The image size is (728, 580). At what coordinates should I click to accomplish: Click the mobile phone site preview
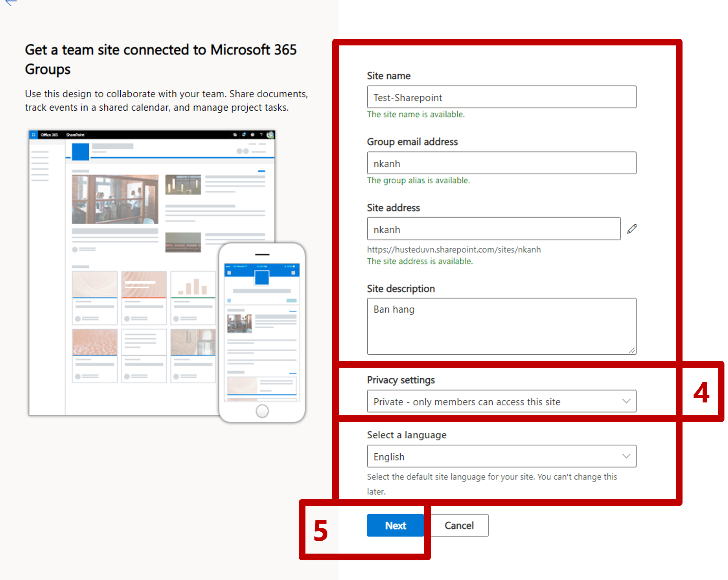coord(262,332)
